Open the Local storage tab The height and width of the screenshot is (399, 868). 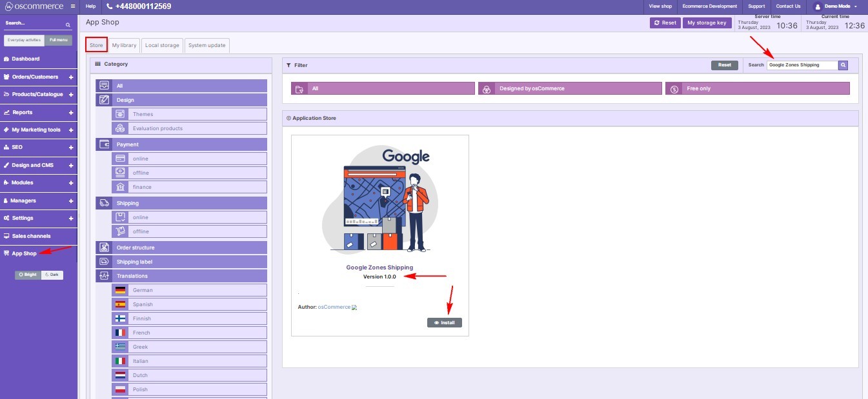162,45
